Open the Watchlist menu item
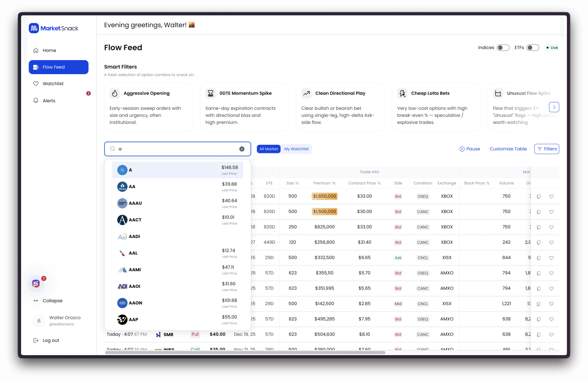Screen dimensions: 588x382 point(53,84)
